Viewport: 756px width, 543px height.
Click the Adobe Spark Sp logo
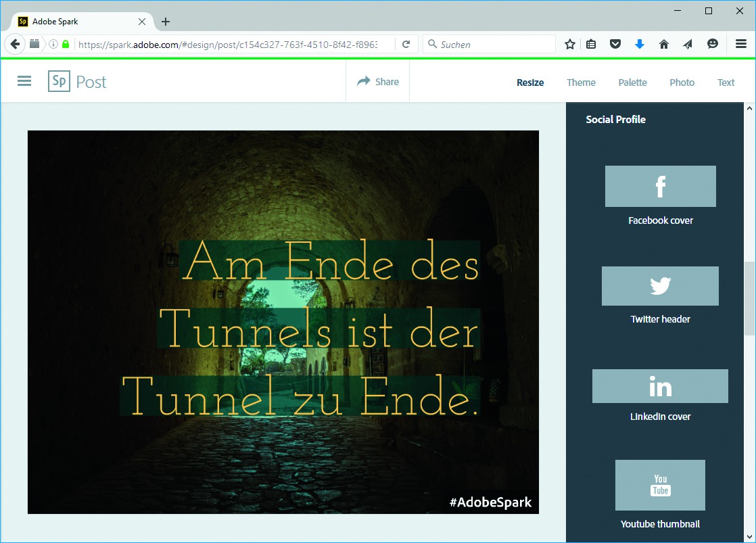60,82
